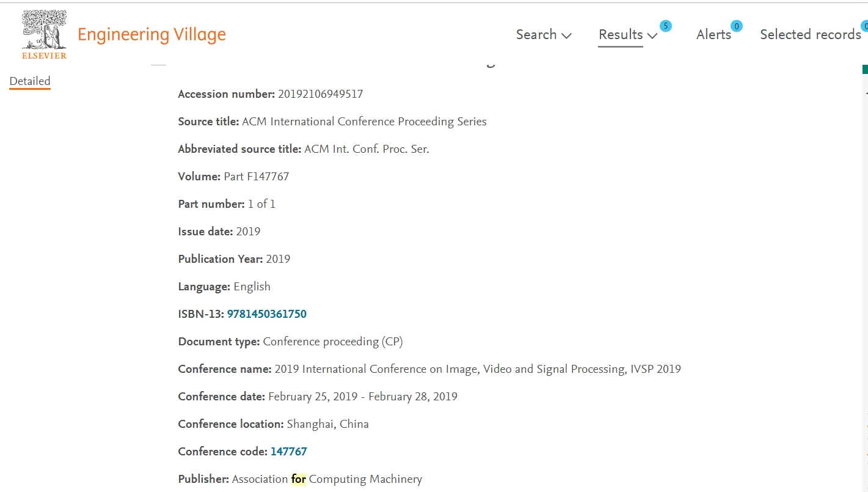Click the Elsevier tree logo
Viewport: 868px width, 492px height.
[44, 34]
